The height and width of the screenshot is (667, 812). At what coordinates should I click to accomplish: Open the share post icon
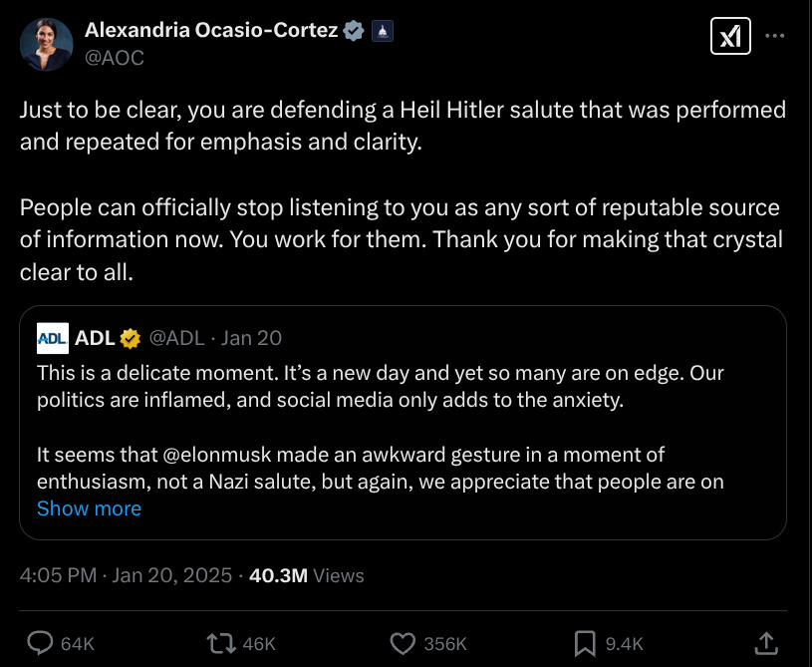[765, 642]
